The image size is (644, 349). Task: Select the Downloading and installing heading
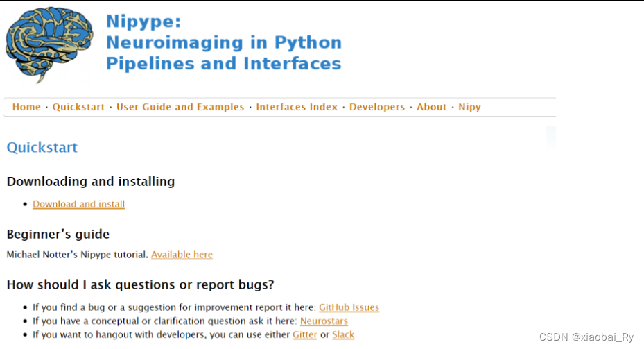click(x=91, y=181)
